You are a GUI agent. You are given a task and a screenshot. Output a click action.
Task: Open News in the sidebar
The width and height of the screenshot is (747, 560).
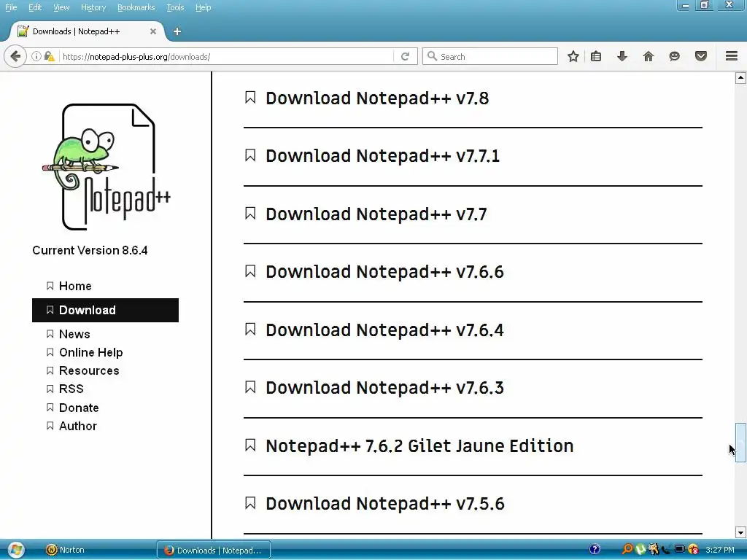tap(74, 334)
